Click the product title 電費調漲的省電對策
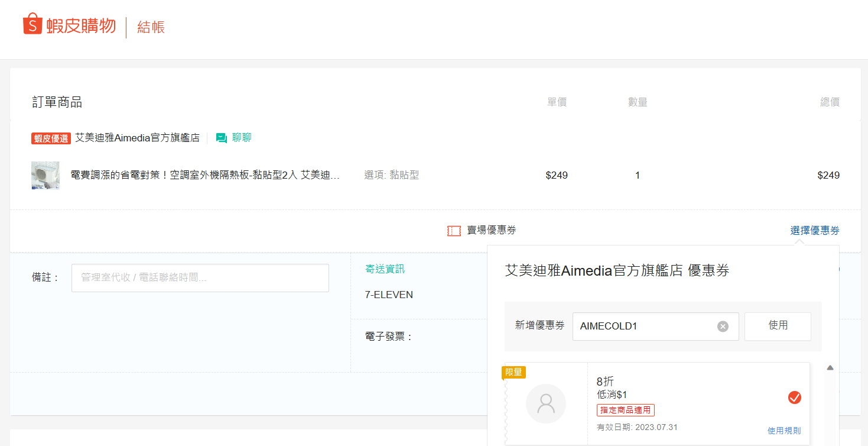 [205, 175]
